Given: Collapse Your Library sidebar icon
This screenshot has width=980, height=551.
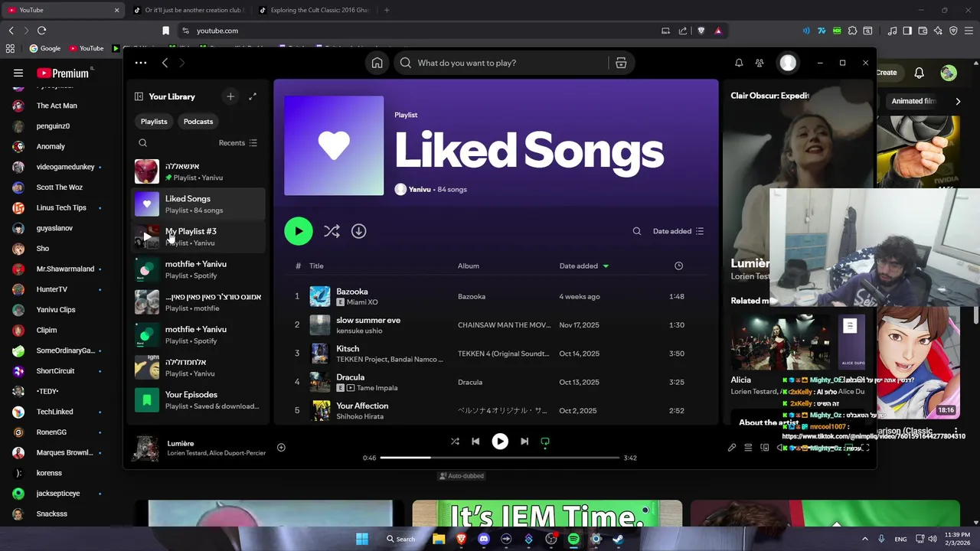Looking at the screenshot, I should (139, 96).
